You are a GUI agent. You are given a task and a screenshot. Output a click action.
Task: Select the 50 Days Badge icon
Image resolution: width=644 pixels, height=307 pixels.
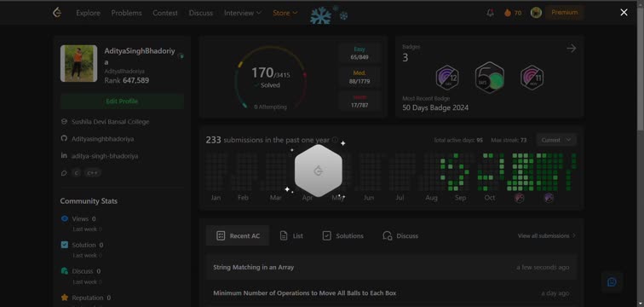point(490,78)
